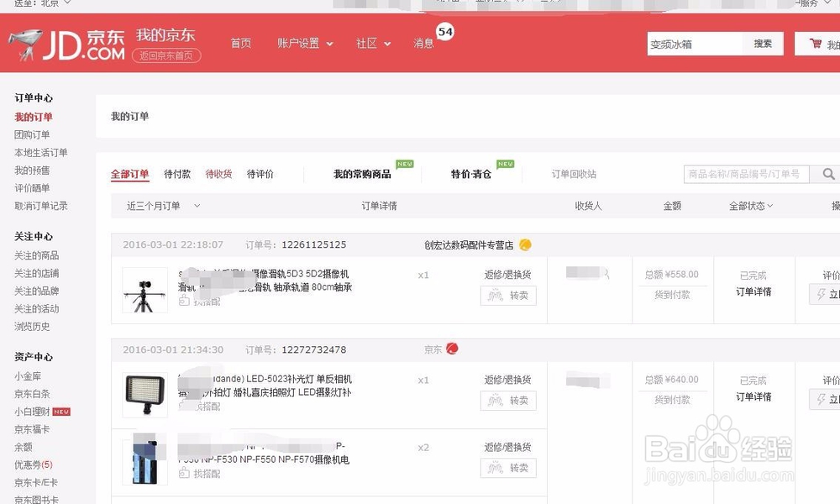Open the shopping cart icon at top right
Viewport: 840px width, 504px height.
[x=814, y=43]
